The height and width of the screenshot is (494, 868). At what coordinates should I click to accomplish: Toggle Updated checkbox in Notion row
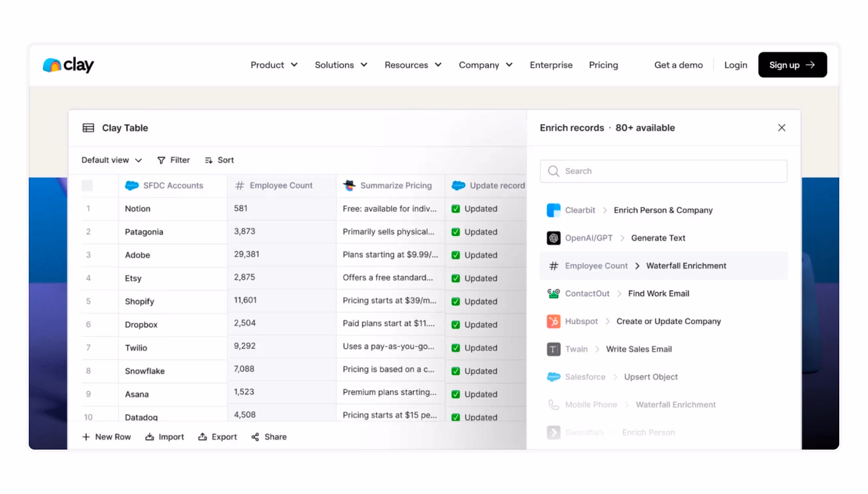[456, 209]
